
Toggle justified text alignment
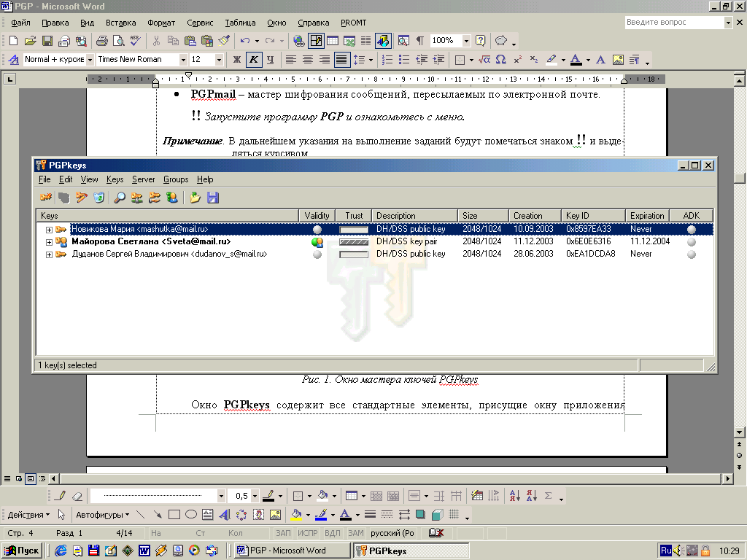341,60
